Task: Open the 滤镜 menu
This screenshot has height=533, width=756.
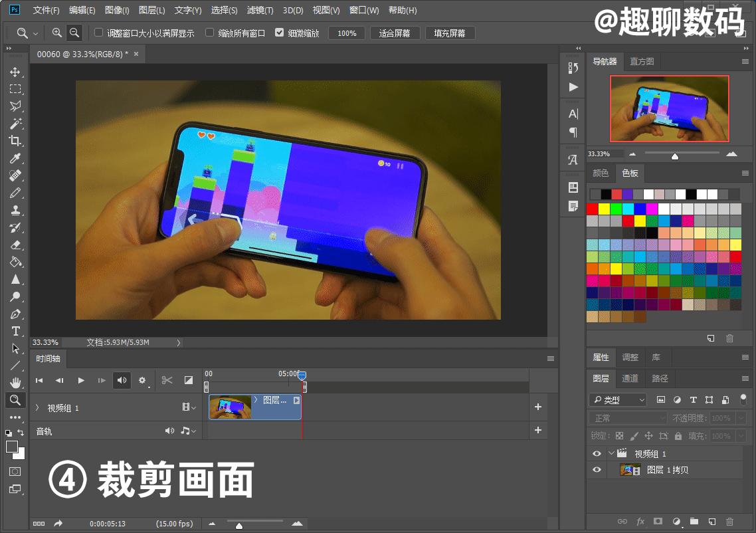Action: 260,10
